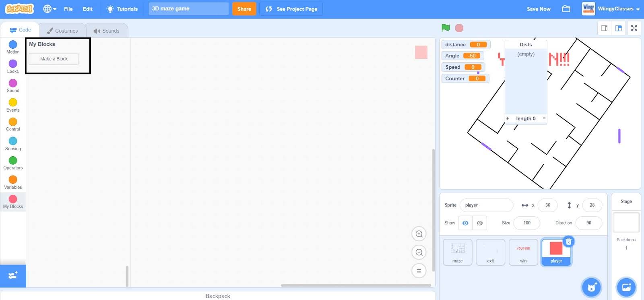Edit the sprite Size field
The image size is (644, 300).
coord(527,223)
